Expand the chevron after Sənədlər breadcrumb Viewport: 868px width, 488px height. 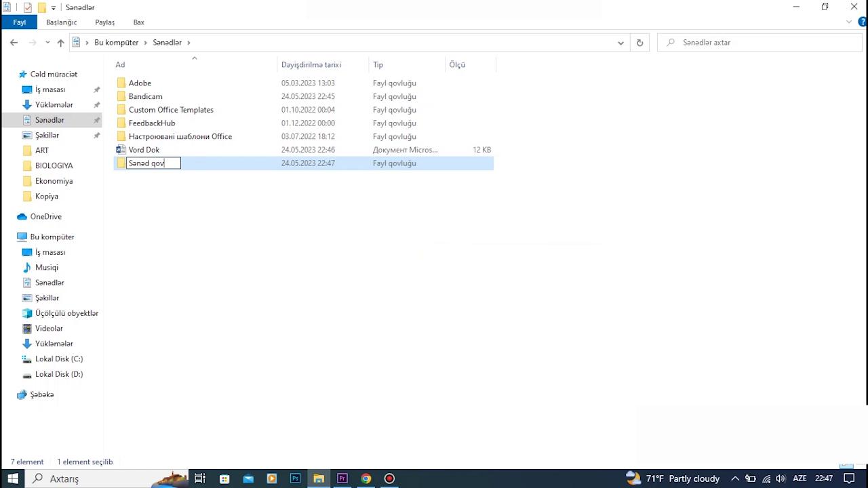(x=189, y=42)
